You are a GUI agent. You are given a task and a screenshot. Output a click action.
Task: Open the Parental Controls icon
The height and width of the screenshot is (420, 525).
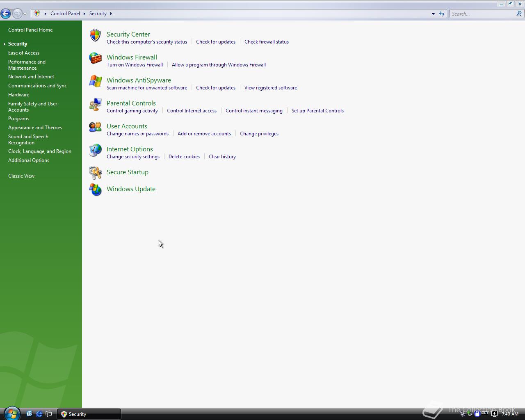[x=95, y=104]
